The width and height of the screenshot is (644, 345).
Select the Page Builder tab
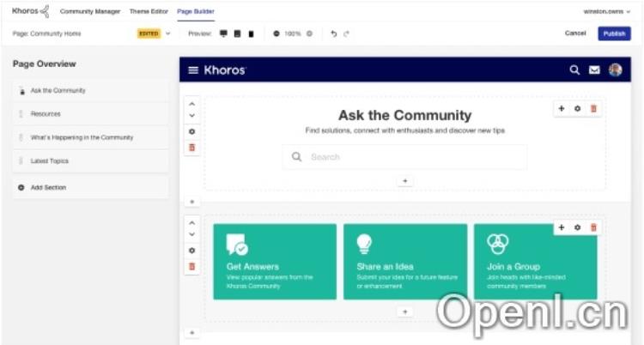196,11
